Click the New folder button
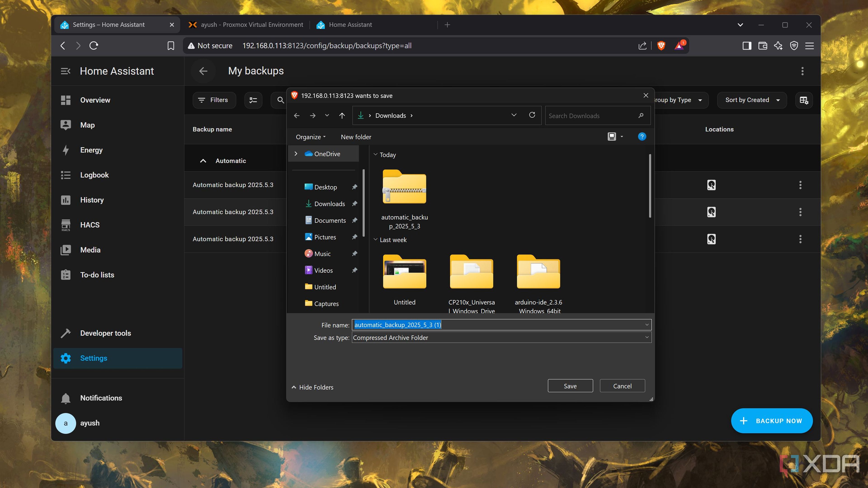This screenshot has height=488, width=868. coord(356,137)
